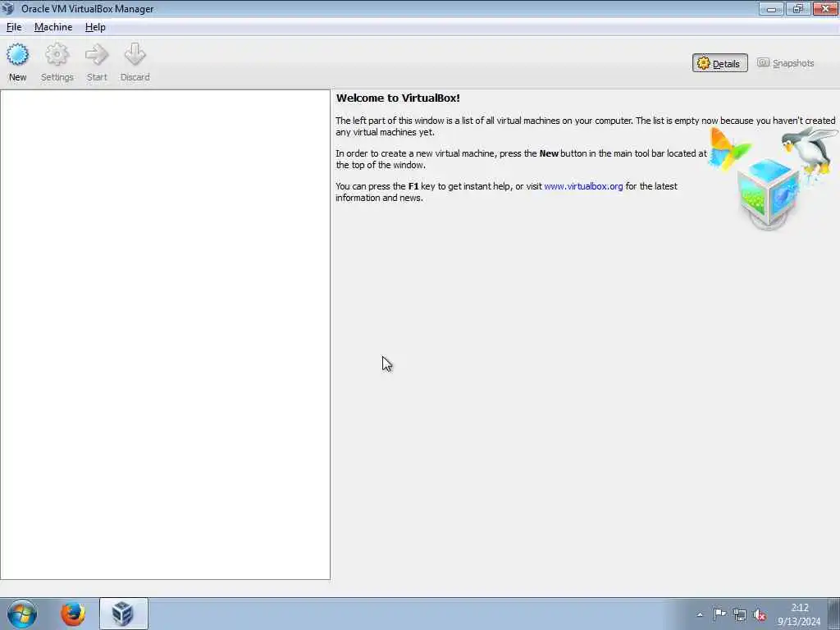Viewport: 840px width, 630px height.
Task: Visit the www.virtualbox.org link
Action: (583, 186)
